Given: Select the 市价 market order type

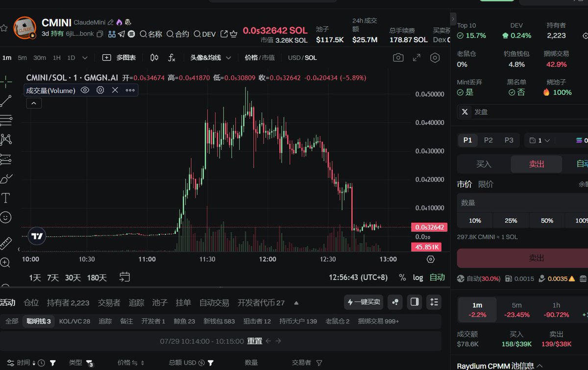Looking at the screenshot, I should 465,184.
